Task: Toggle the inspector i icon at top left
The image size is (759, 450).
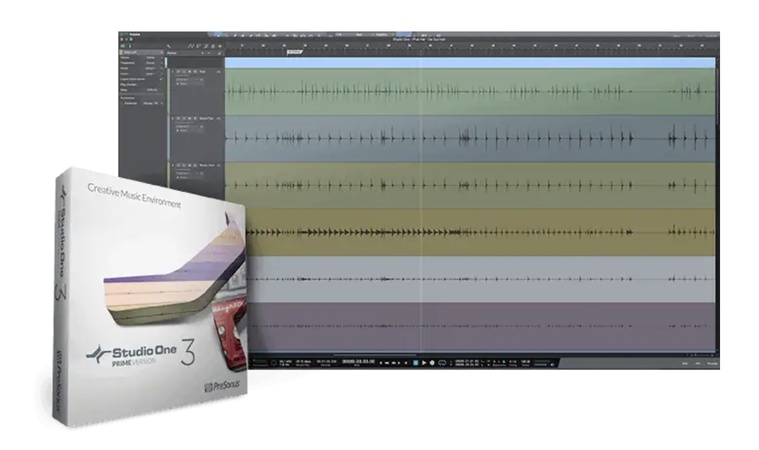Action: pos(130,46)
